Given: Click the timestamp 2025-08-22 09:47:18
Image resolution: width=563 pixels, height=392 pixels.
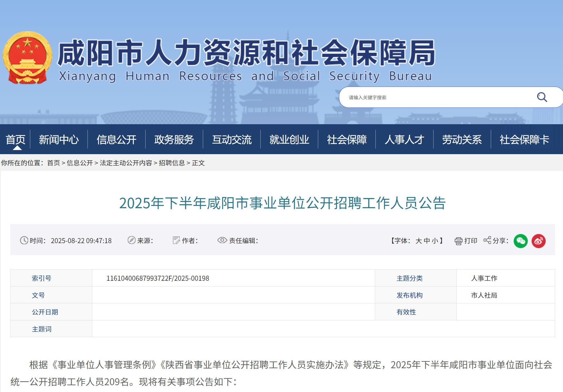Looking at the screenshot, I should (x=81, y=241).
